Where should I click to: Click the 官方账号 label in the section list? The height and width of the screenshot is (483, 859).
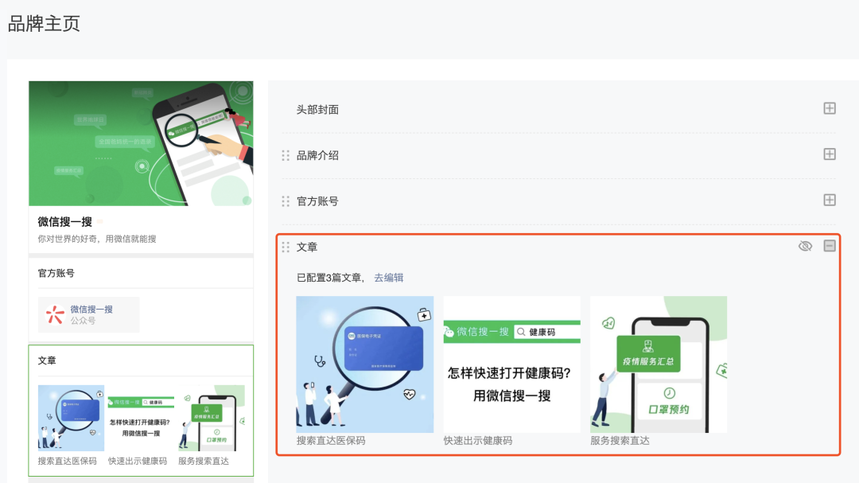coord(318,202)
